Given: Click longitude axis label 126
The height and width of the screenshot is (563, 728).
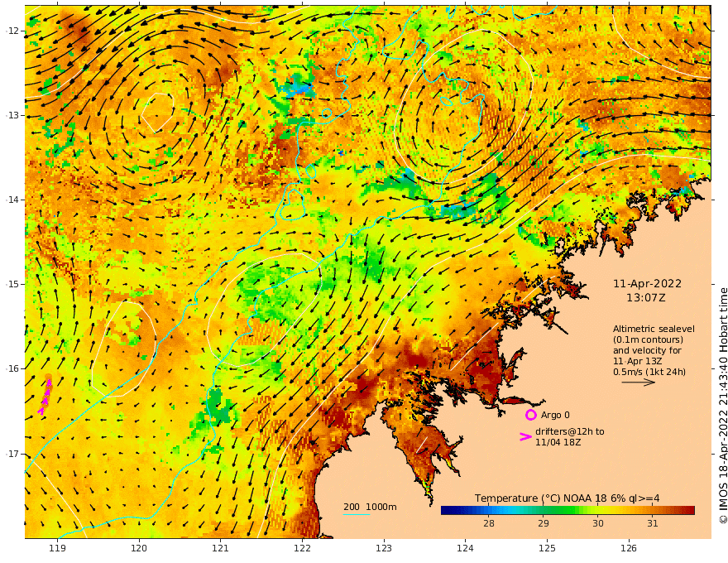Looking at the screenshot, I should 629,549.
